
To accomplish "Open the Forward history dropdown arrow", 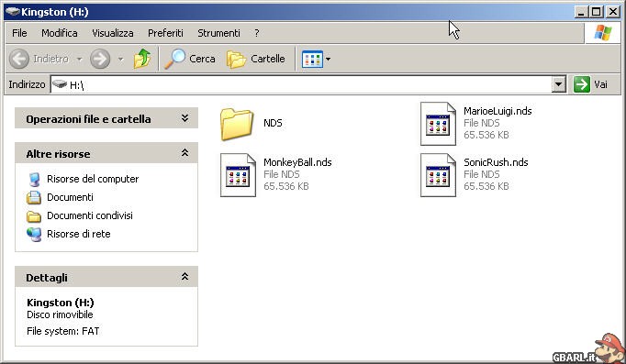I will point(120,59).
